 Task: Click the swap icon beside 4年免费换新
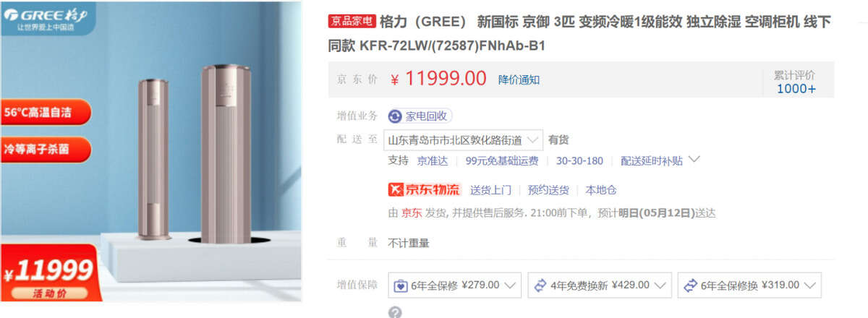(540, 285)
